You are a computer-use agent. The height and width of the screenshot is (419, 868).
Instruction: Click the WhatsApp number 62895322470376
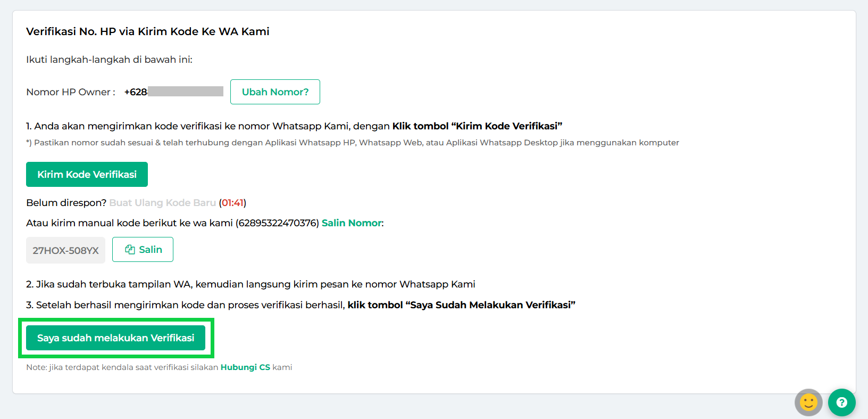point(277,223)
